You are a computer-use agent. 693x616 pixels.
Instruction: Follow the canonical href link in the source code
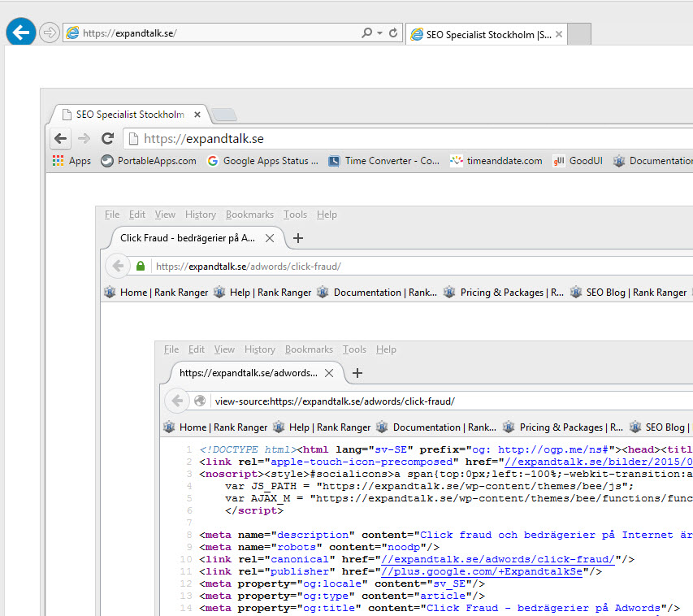tap(498, 558)
